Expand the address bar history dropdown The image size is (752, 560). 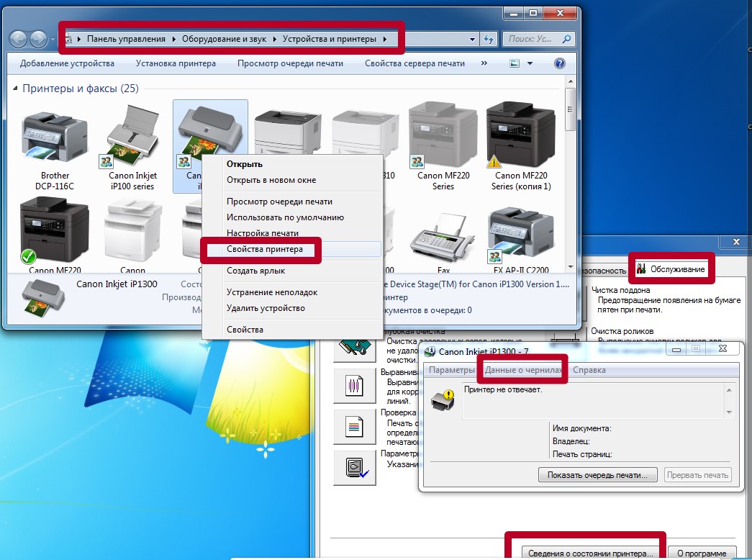472,40
